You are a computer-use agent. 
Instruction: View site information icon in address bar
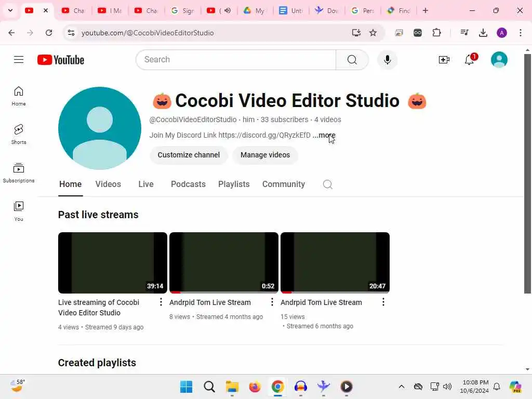coord(71,33)
